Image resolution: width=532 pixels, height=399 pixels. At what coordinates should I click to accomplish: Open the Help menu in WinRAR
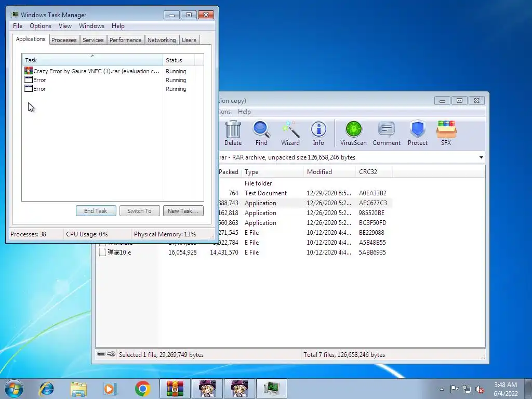[244, 112]
